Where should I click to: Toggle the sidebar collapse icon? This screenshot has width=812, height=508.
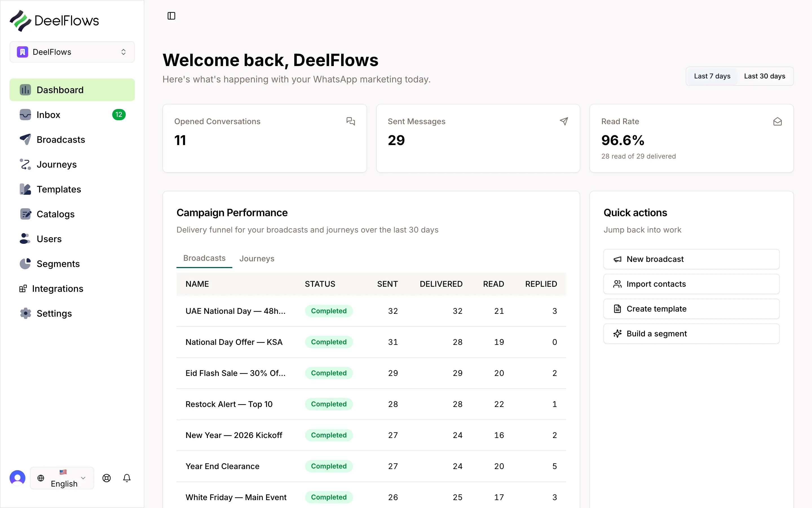click(x=171, y=16)
